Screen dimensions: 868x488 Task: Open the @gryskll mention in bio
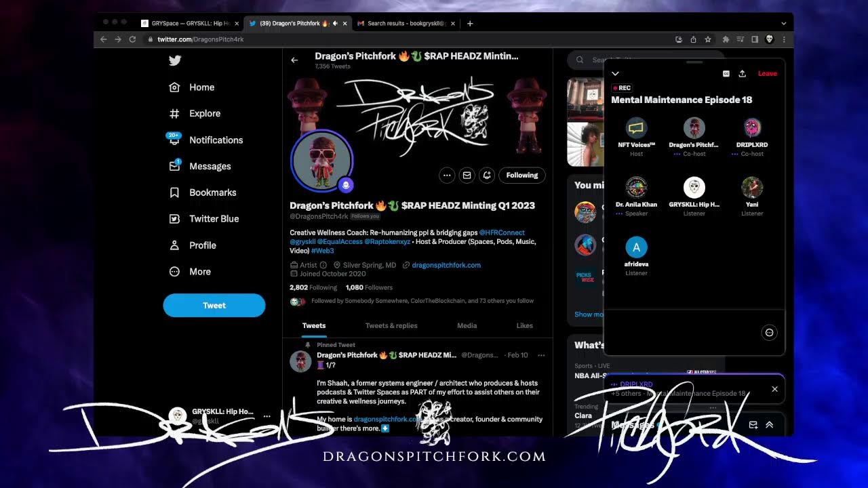point(302,241)
